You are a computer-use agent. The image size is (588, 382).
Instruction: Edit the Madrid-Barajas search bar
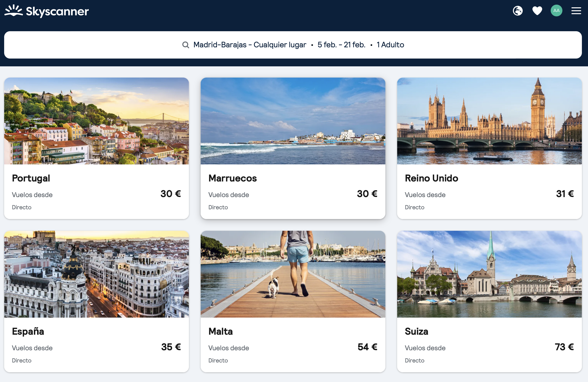[x=293, y=45]
